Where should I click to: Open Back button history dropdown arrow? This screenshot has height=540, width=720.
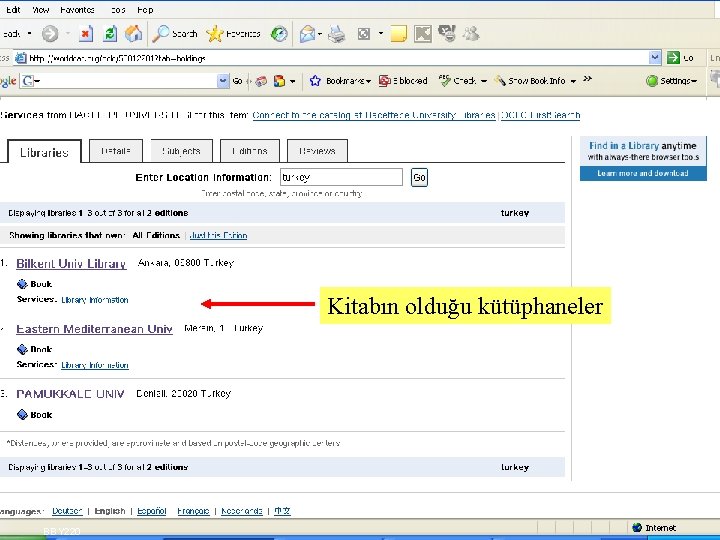29,34
